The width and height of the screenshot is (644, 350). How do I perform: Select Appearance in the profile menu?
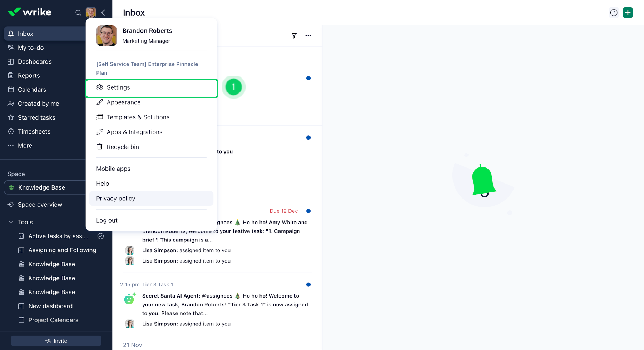[124, 102]
